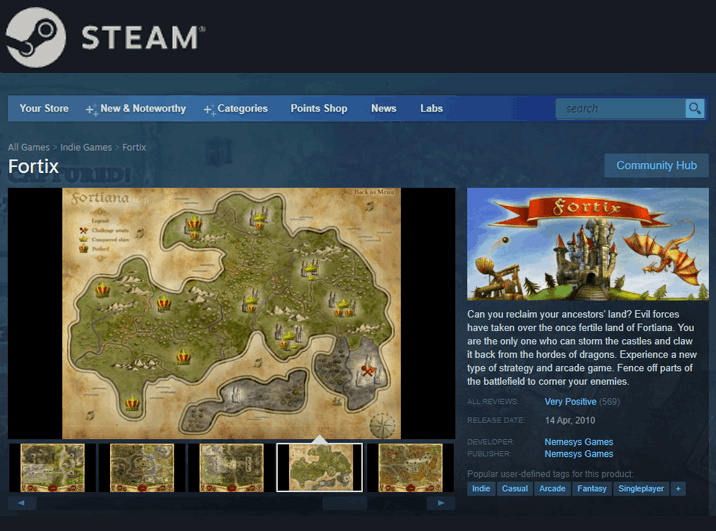This screenshot has width=716, height=531.
Task: Click in the store search field
Action: [x=620, y=108]
